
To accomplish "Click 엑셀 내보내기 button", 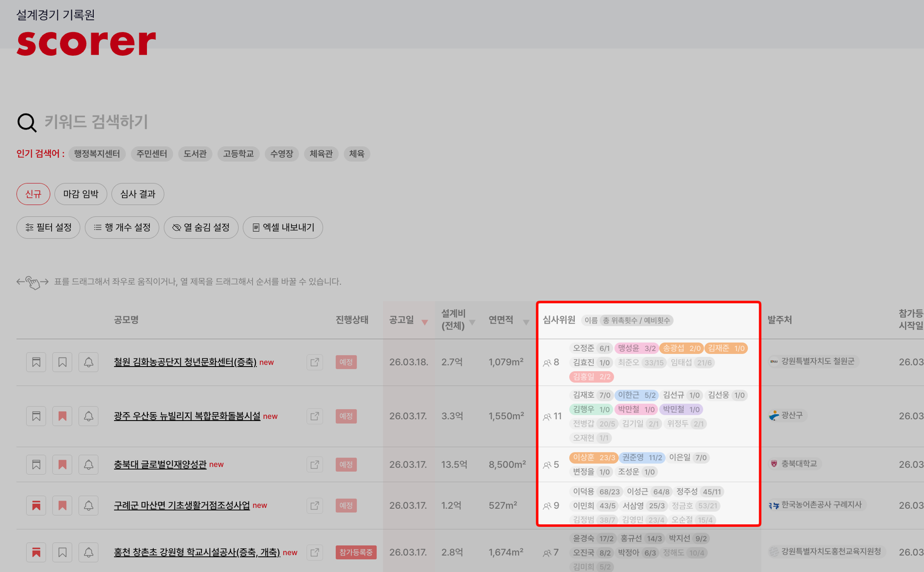I will pyautogui.click(x=283, y=228).
